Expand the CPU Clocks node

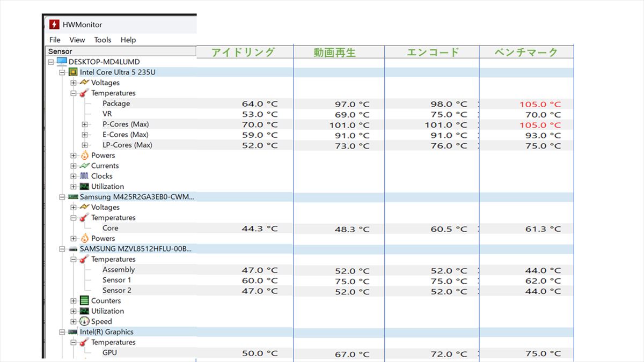pyautogui.click(x=74, y=176)
